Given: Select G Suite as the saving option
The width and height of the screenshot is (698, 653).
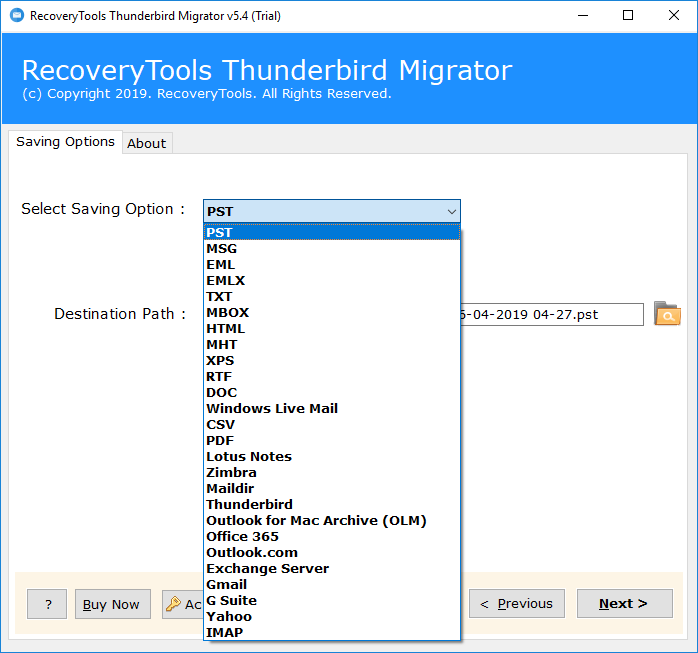Looking at the screenshot, I should [x=332, y=601].
